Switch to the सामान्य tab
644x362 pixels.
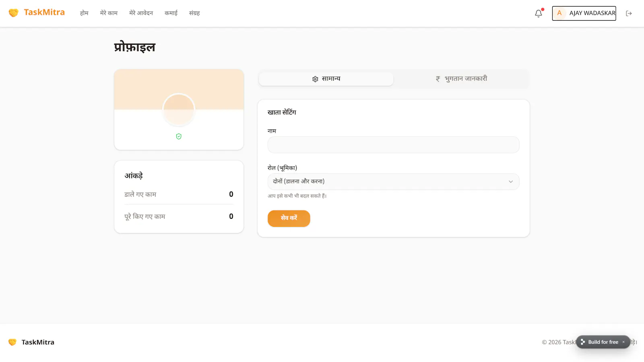pos(326,79)
